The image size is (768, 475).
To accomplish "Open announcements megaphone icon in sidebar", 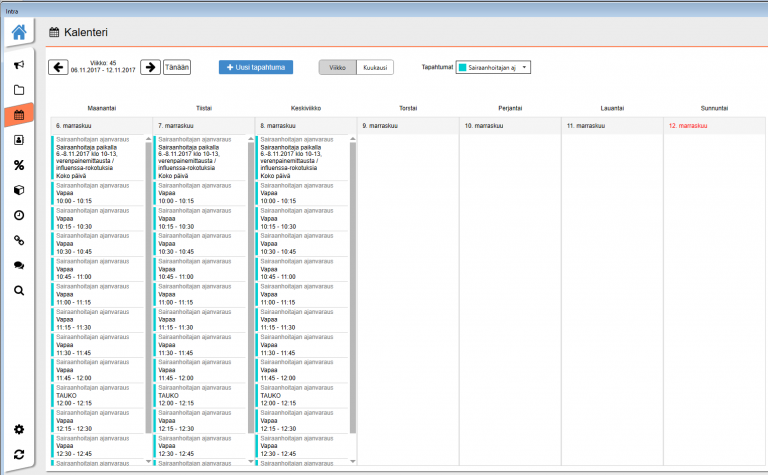I will click(18, 65).
